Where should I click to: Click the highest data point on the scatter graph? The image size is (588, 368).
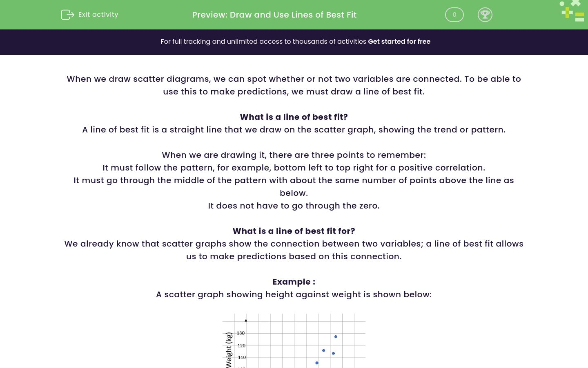click(x=336, y=337)
